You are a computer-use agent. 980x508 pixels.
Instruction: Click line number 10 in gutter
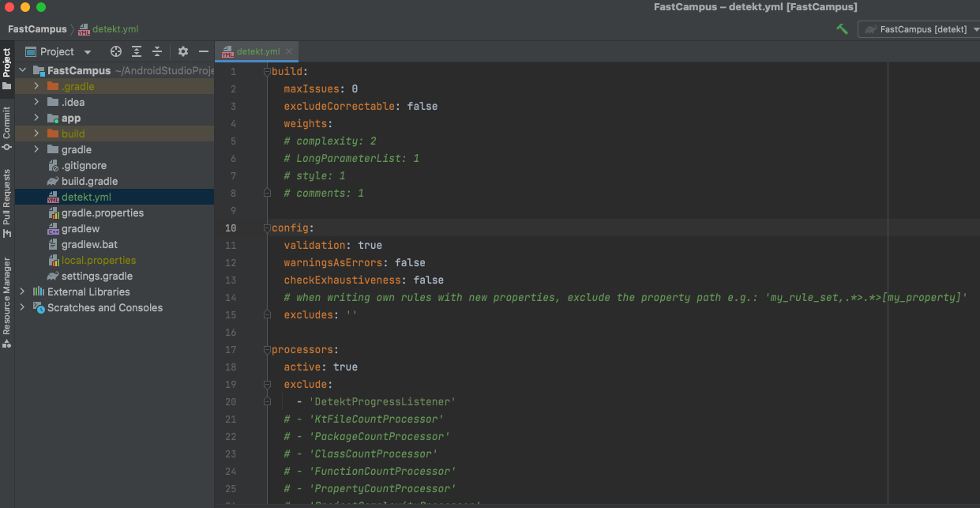pos(231,228)
